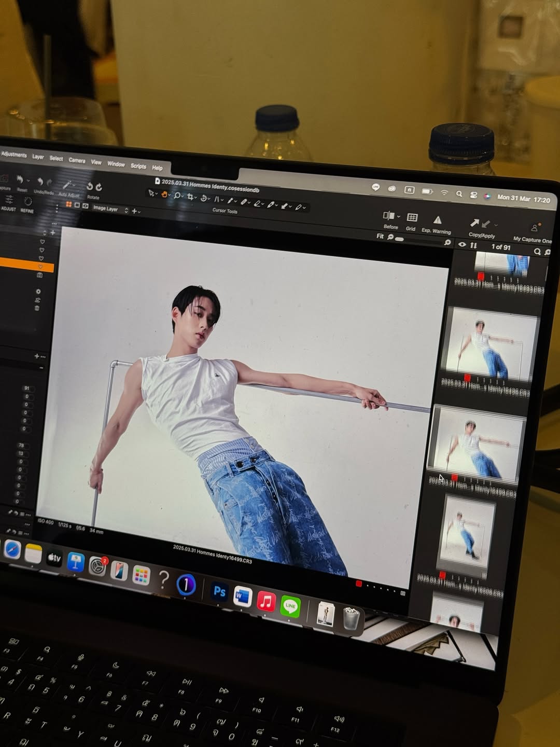Switch to the REFINE tool tab
Screen dimensions: 560x747
coord(27,205)
